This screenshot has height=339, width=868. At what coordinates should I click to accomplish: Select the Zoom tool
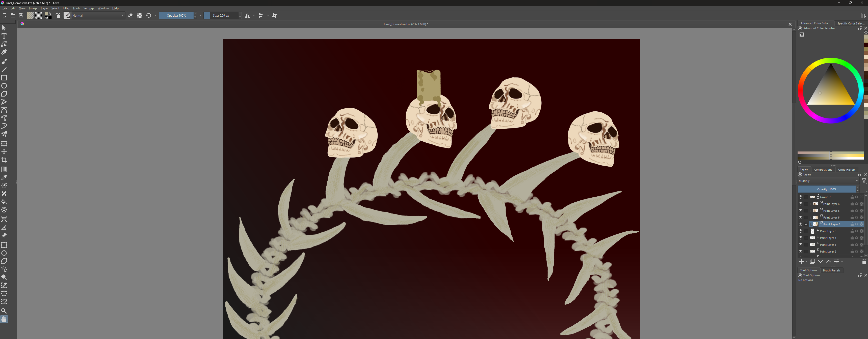[4, 311]
